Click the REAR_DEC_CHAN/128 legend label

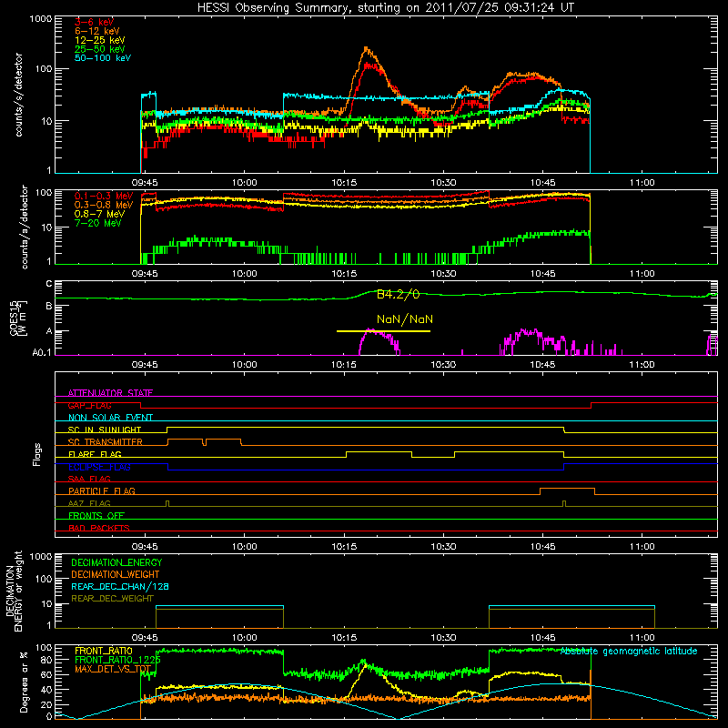coord(120,586)
